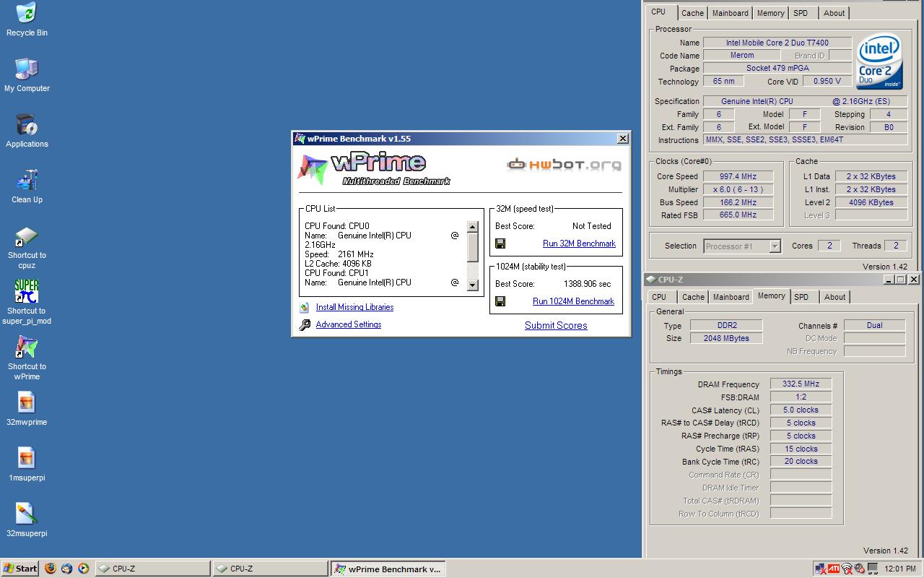
Task: Click the Install Missing Libraries icon
Action: coord(305,308)
